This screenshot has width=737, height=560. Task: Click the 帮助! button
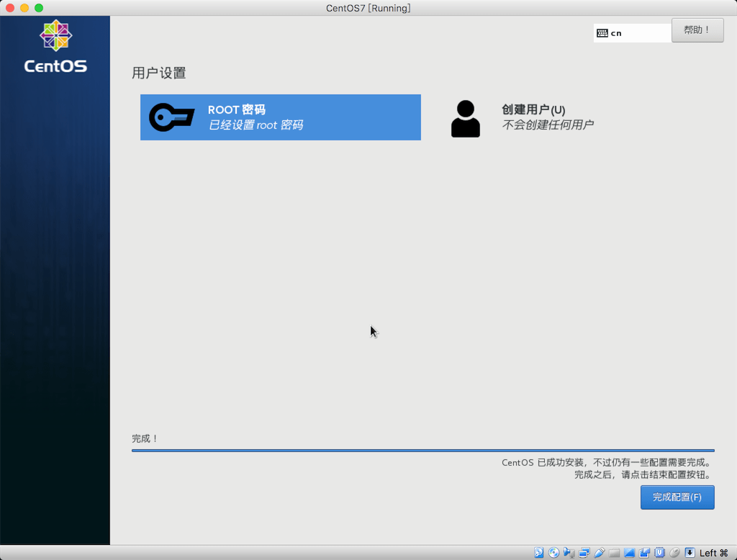[x=697, y=30]
